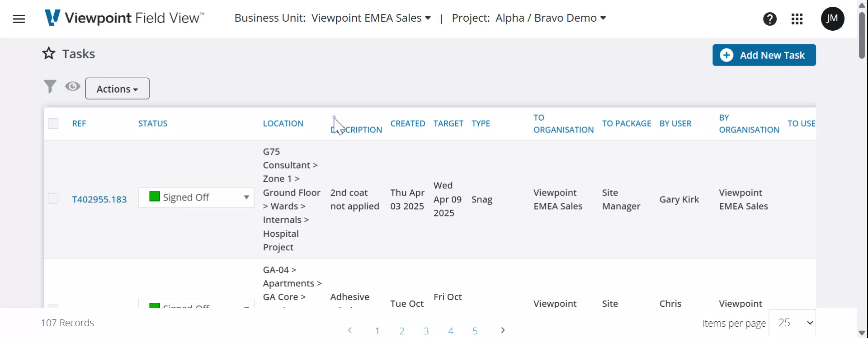This screenshot has width=868, height=338.
Task: Go to page 4
Action: 450,331
